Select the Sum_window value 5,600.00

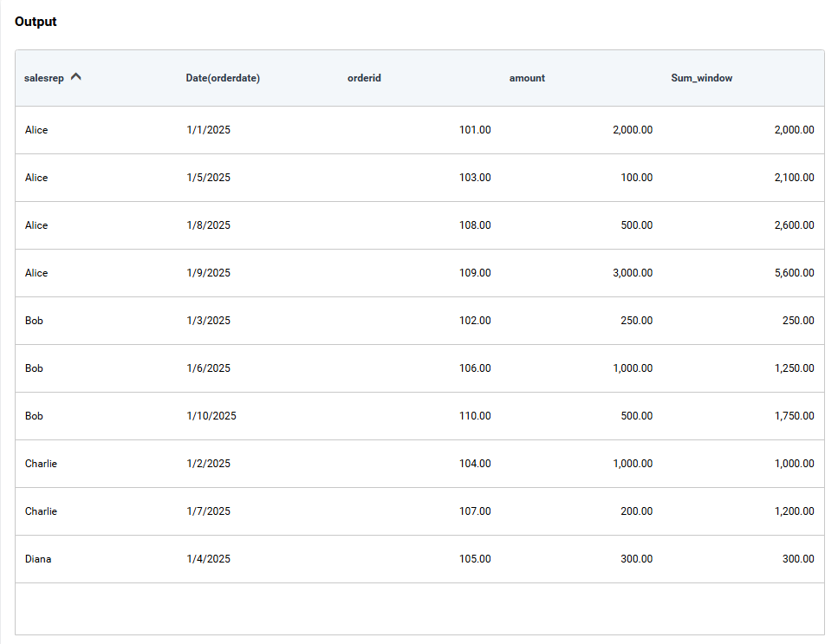(794, 273)
